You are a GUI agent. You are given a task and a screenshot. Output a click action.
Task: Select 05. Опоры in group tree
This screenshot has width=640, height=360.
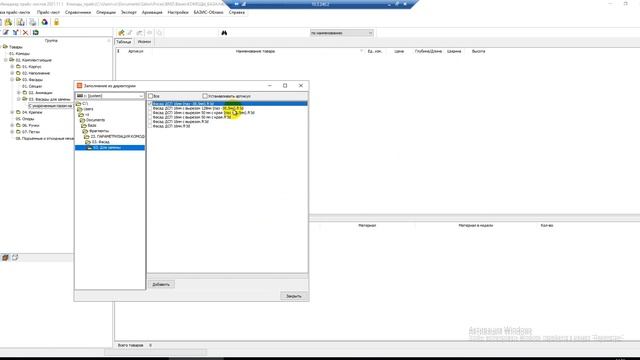pyautogui.click(x=25, y=119)
